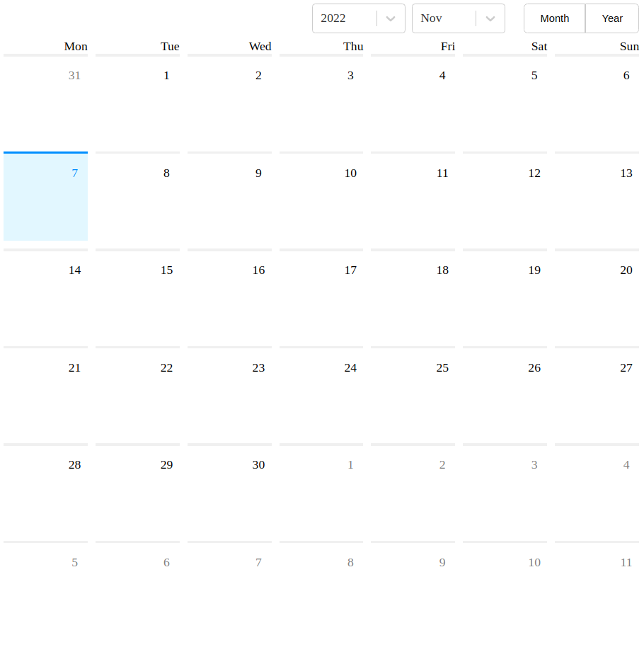
Task: Open the Nov month selector
Action: (x=446, y=18)
